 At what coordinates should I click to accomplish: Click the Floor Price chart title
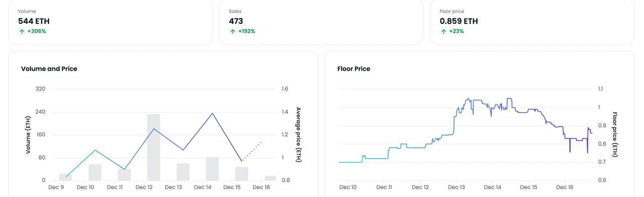pyautogui.click(x=354, y=69)
